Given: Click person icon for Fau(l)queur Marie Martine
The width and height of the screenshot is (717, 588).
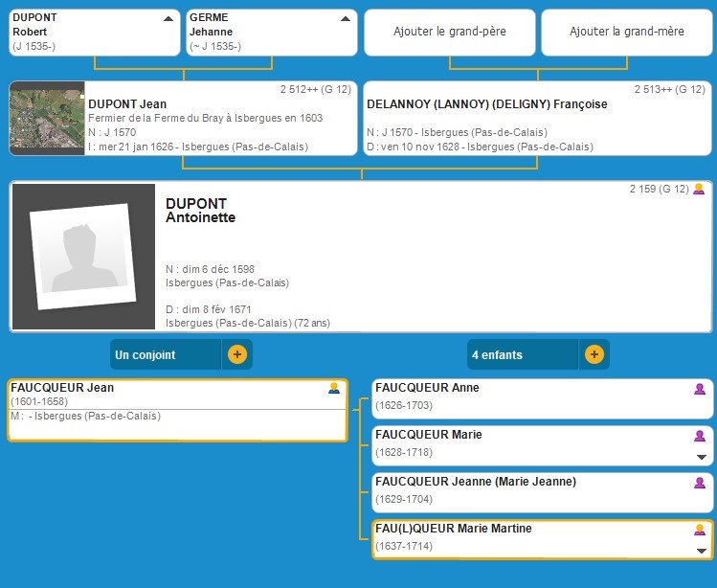Looking at the screenshot, I should pos(700,530).
